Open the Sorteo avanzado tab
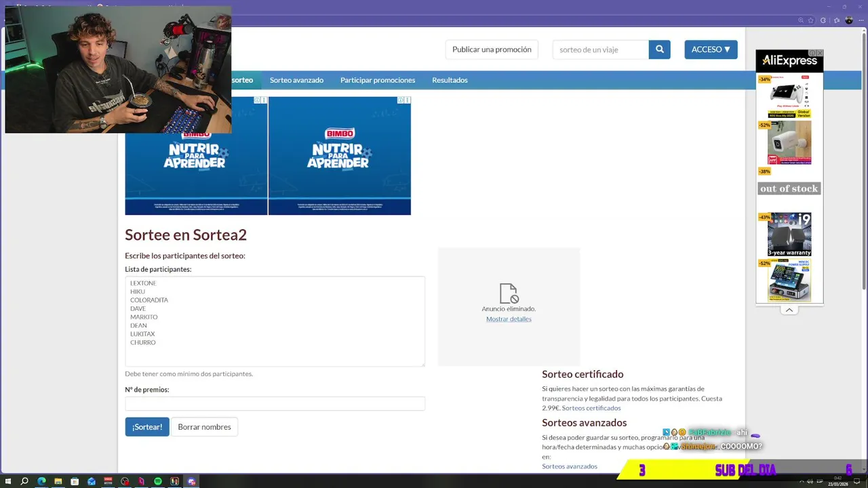 296,80
